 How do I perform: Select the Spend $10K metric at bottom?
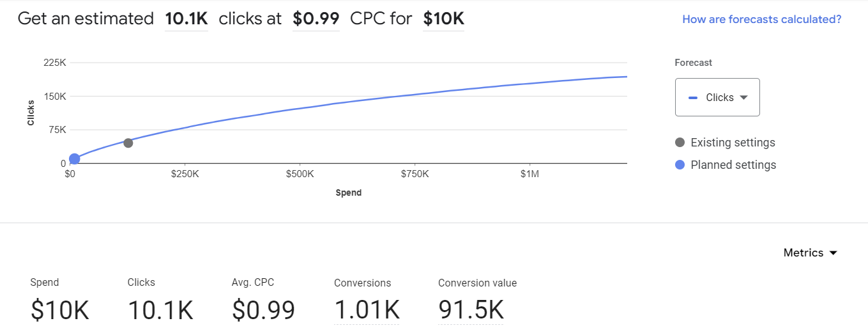[x=59, y=310]
